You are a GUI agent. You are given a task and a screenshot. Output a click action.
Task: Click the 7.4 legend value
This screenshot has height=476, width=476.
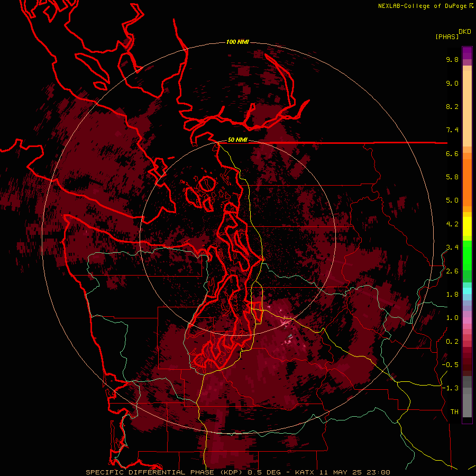[x=452, y=130]
